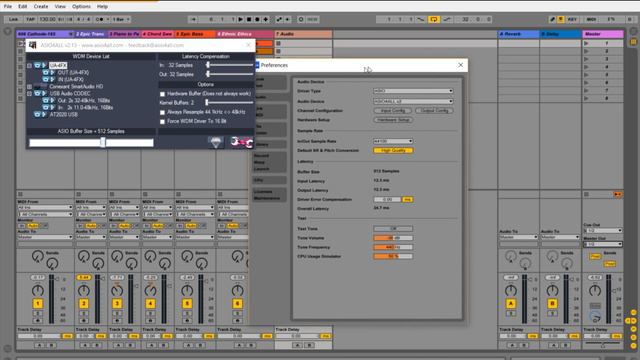The image size is (640, 360).
Task: Switch to the Licenses Maintenance tab
Action: point(269,195)
